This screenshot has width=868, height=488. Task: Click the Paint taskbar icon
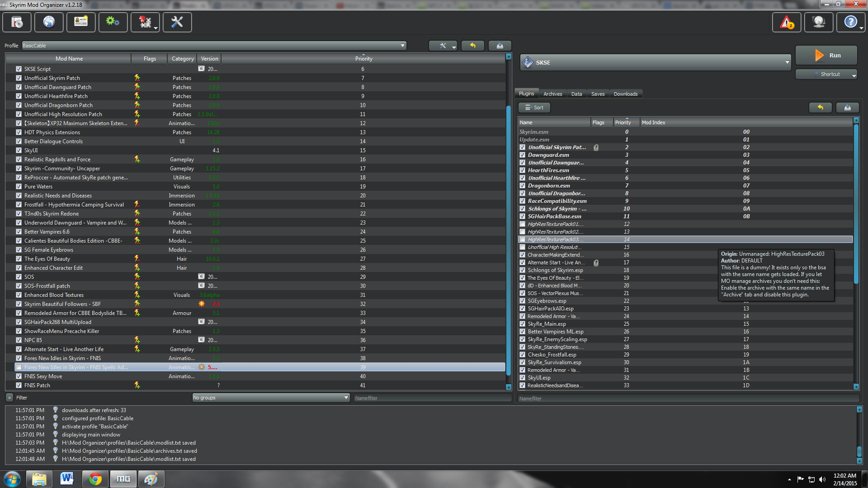(x=151, y=479)
